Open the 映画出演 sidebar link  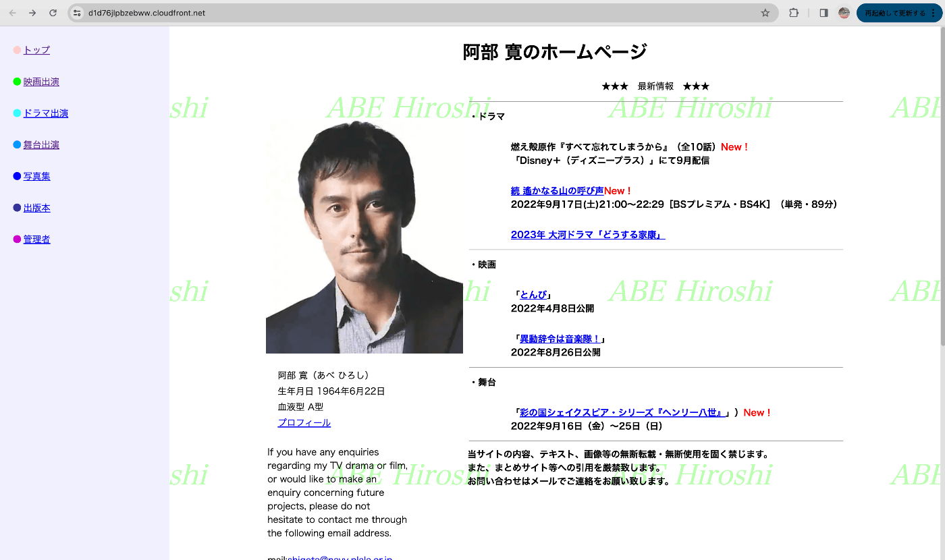point(41,82)
